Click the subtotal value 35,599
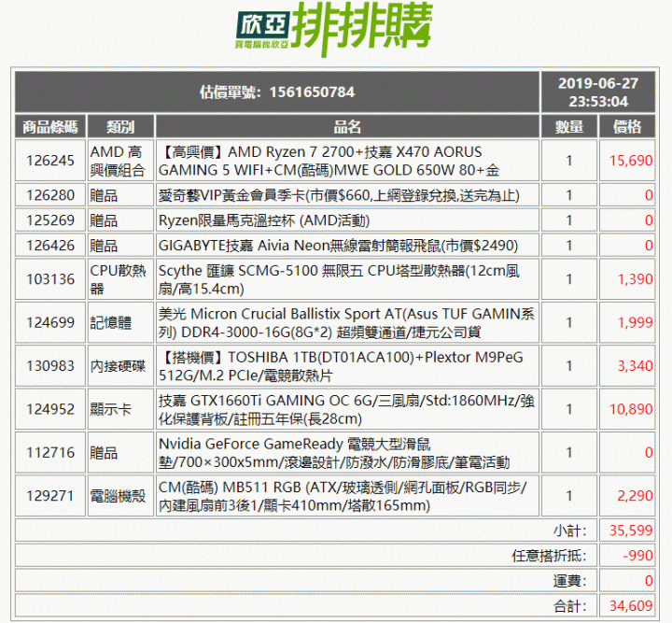Viewport: 672px width, 623px height. coord(631,531)
